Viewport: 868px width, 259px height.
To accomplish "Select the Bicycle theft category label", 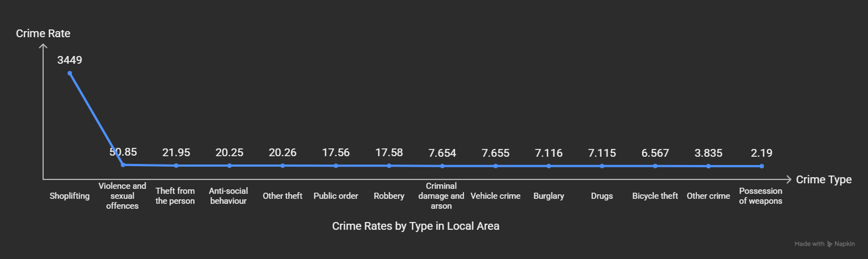I will [x=655, y=196].
